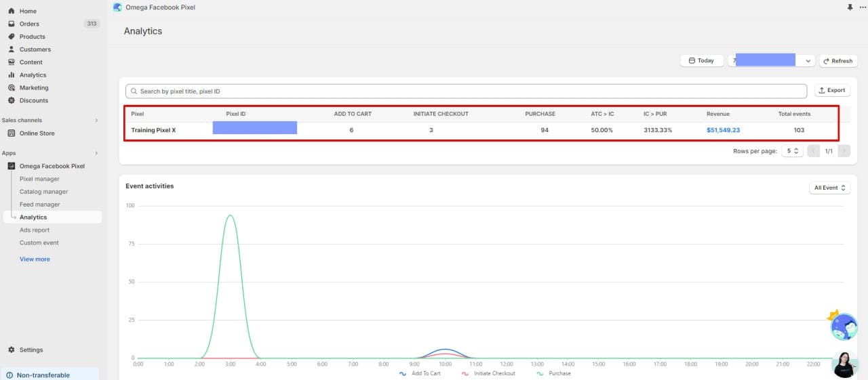The image size is (868, 380).
Task: Go to the Feed manager page
Action: [39, 205]
